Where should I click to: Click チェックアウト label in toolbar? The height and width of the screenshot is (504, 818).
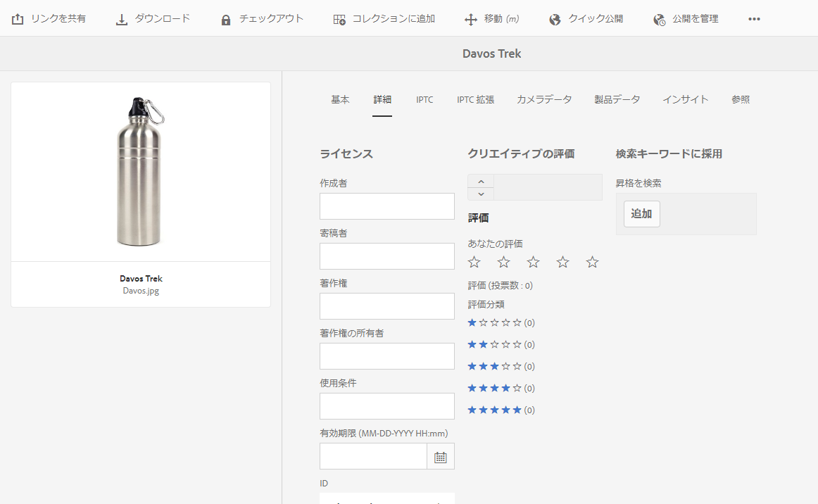(271, 19)
